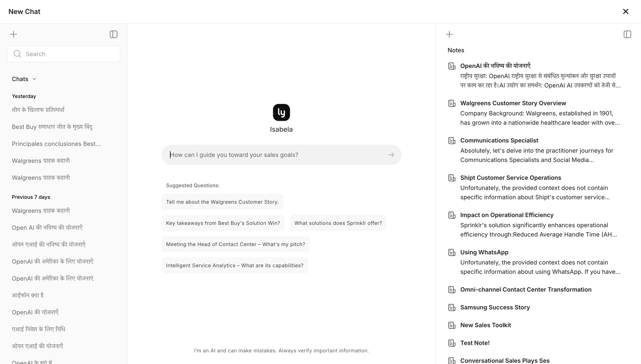Expand the Chats dropdown chevron
The image size is (641, 364).
click(34, 79)
